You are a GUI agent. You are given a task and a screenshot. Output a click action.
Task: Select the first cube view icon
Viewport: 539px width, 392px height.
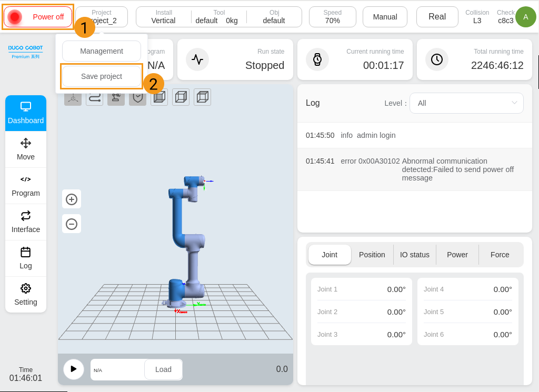(x=159, y=97)
